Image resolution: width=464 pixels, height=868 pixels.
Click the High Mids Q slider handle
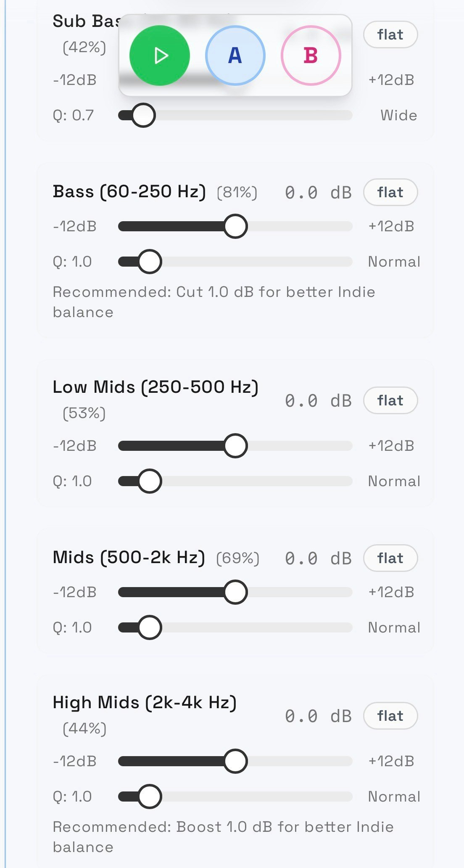(x=150, y=797)
